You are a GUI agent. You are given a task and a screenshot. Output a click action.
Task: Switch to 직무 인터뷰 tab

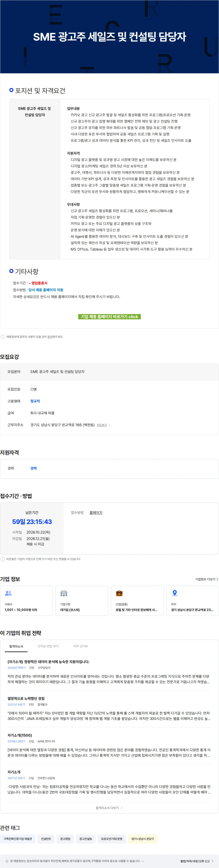[80, 646]
